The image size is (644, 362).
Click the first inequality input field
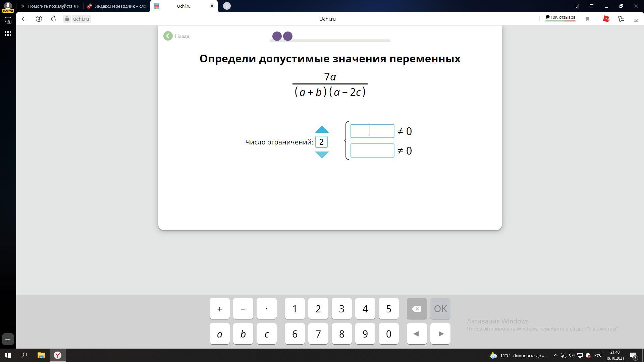372,131
